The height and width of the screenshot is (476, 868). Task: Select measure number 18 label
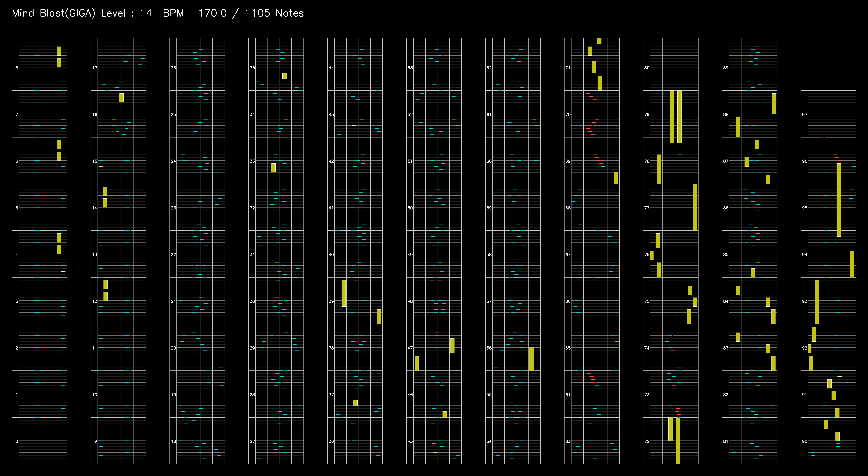pyautogui.click(x=174, y=441)
